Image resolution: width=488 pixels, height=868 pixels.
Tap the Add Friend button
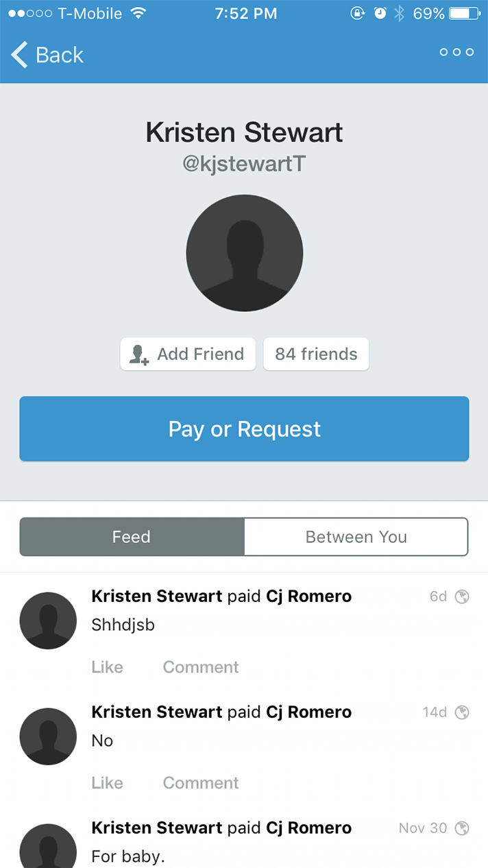coord(187,354)
